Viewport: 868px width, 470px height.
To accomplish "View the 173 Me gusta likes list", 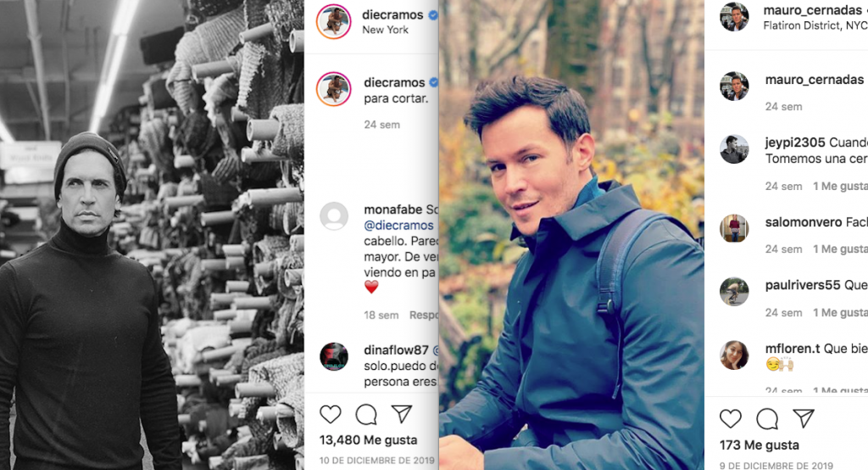I will tap(759, 445).
